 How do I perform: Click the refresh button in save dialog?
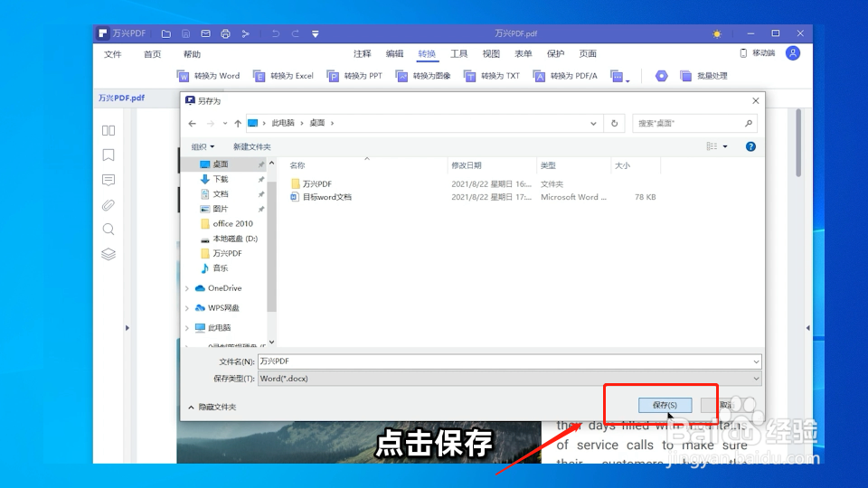pyautogui.click(x=615, y=124)
